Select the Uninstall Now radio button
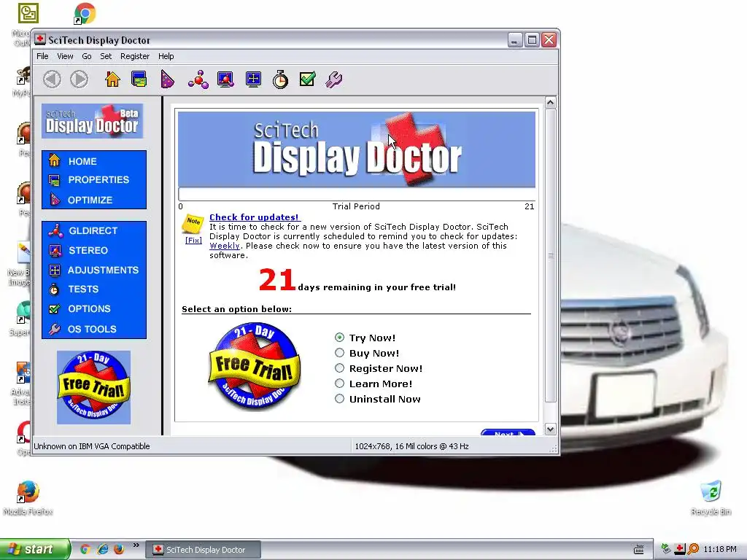The image size is (747, 560). (339, 399)
